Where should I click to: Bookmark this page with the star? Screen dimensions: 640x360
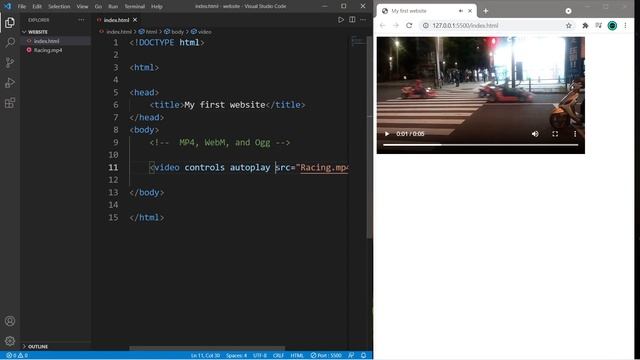[569, 25]
